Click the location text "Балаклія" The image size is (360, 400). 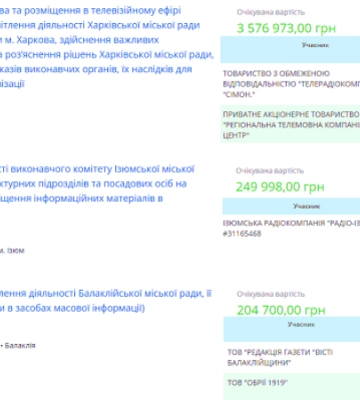coord(20,345)
